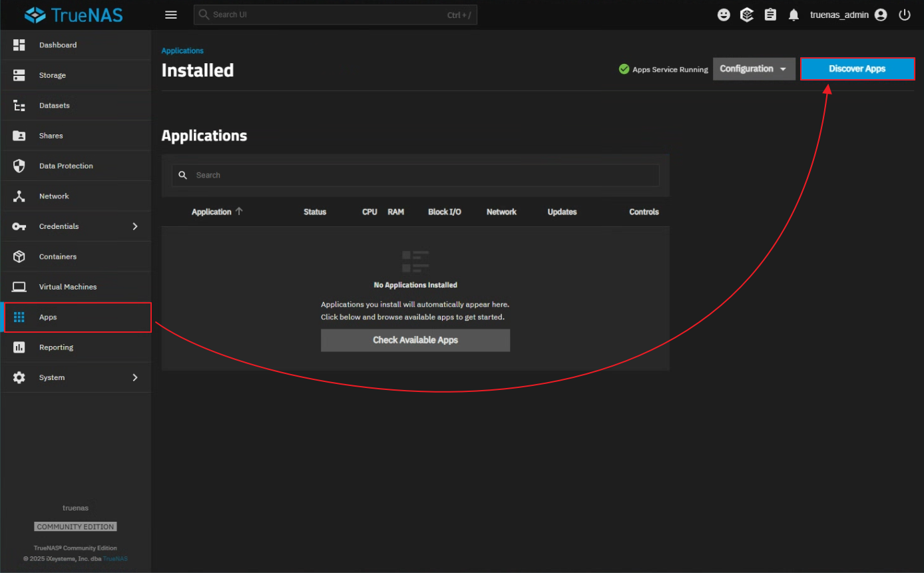
Task: Open Datasets menu item
Action: click(x=76, y=105)
